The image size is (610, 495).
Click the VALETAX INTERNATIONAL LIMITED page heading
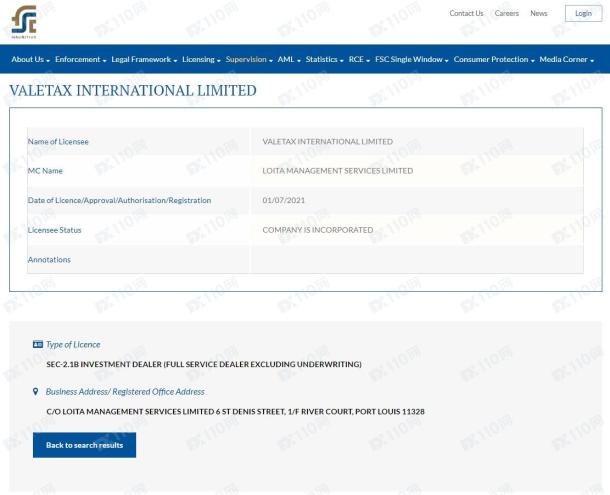[x=132, y=91]
